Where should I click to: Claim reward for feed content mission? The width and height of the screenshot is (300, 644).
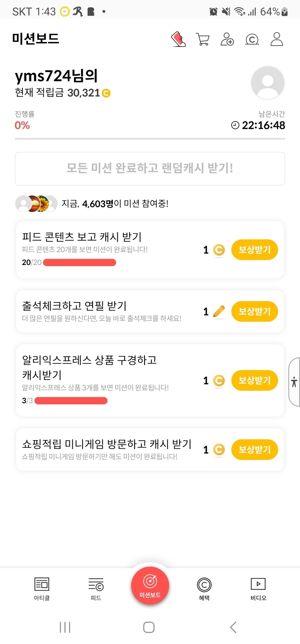click(254, 250)
